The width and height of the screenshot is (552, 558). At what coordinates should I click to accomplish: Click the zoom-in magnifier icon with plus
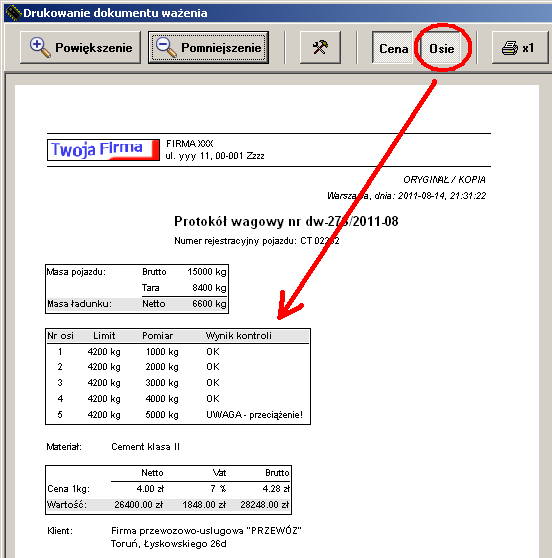40,47
